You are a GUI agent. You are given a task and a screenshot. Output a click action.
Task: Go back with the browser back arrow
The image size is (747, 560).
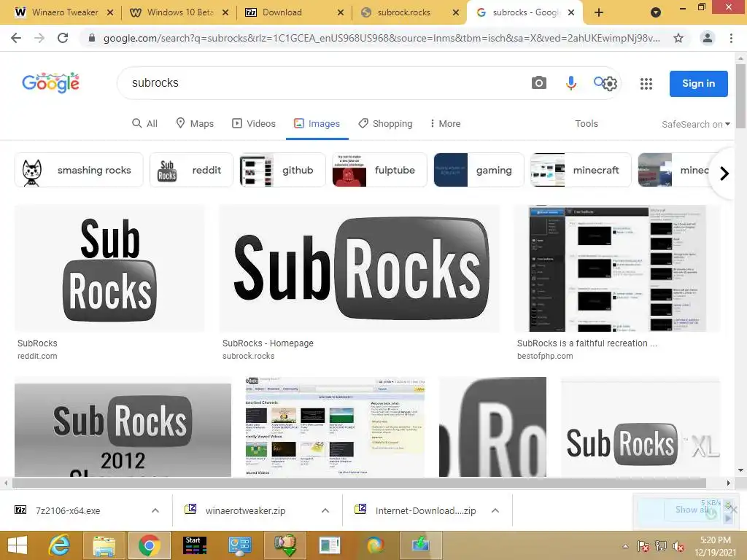click(16, 38)
